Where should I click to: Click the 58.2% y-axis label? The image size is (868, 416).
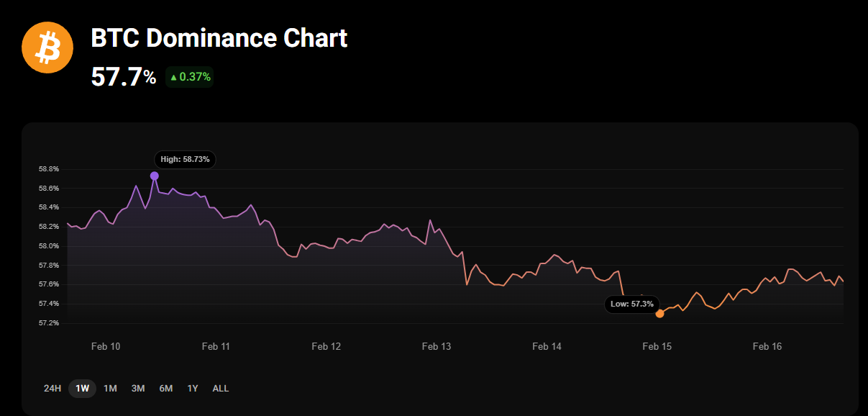click(49, 227)
